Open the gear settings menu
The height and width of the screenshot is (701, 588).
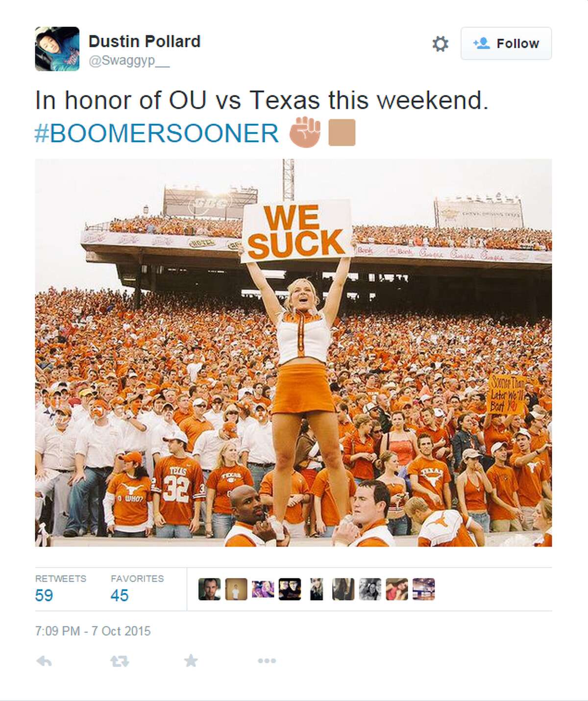(x=440, y=44)
